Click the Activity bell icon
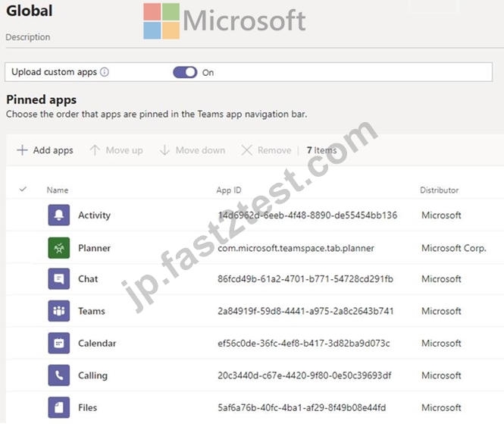 click(x=59, y=215)
